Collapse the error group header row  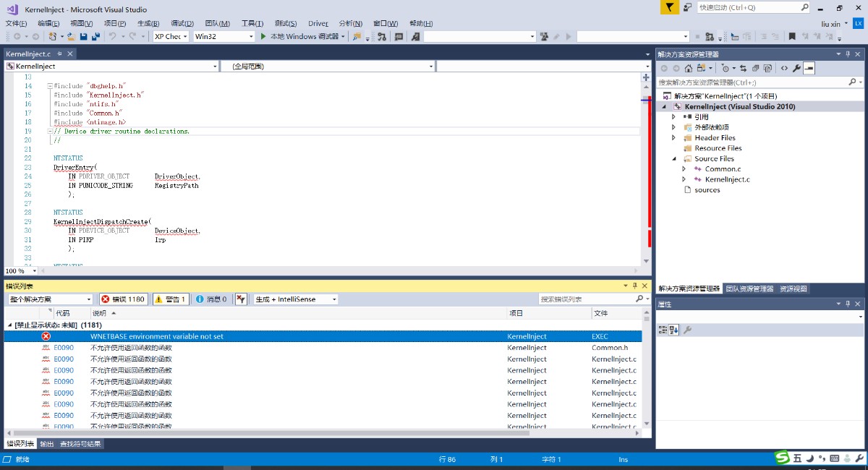[x=10, y=325]
